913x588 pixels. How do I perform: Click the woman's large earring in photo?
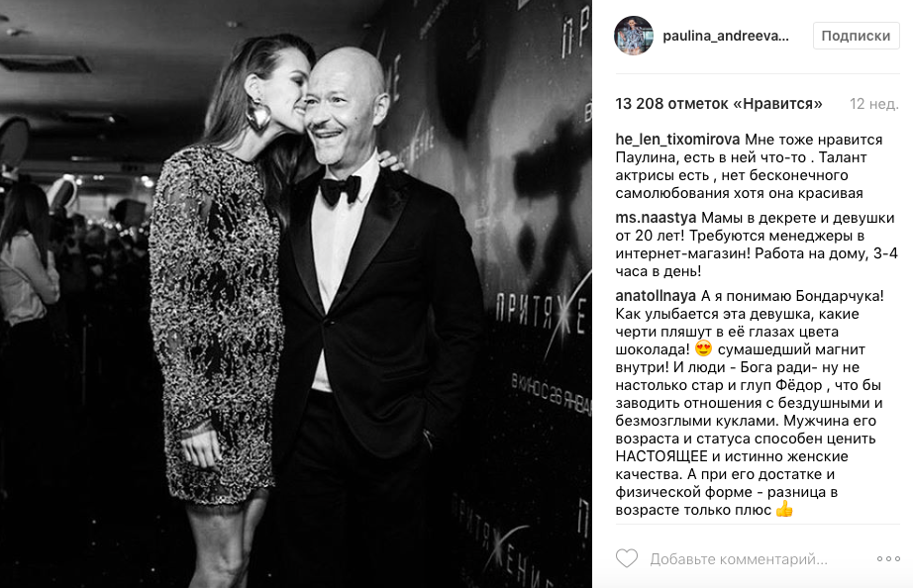click(257, 114)
